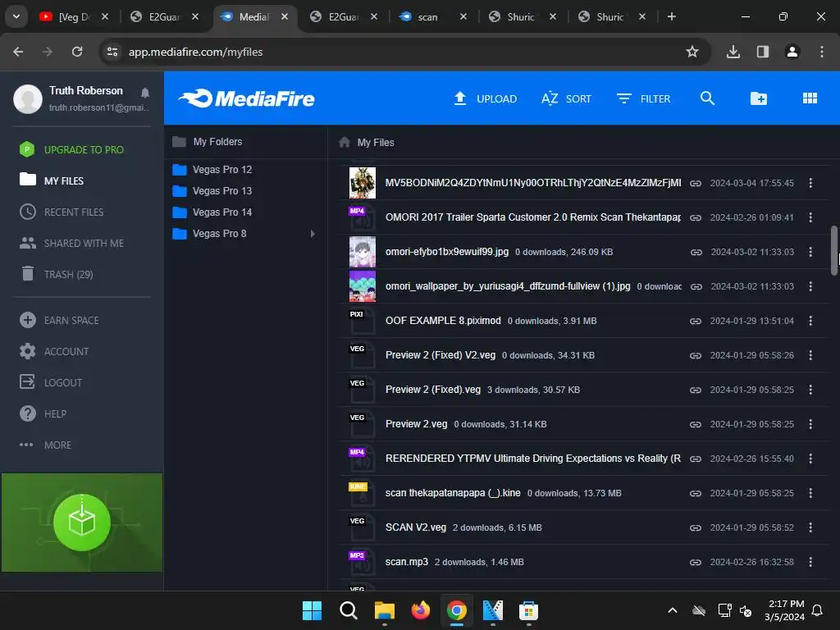Open RECENT FILES in sidebar
Image resolution: width=840 pixels, height=630 pixels.
pos(62,212)
